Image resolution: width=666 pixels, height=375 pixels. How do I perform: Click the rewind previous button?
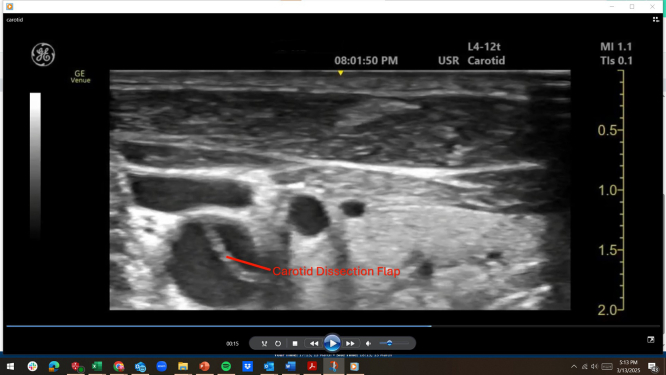click(314, 344)
